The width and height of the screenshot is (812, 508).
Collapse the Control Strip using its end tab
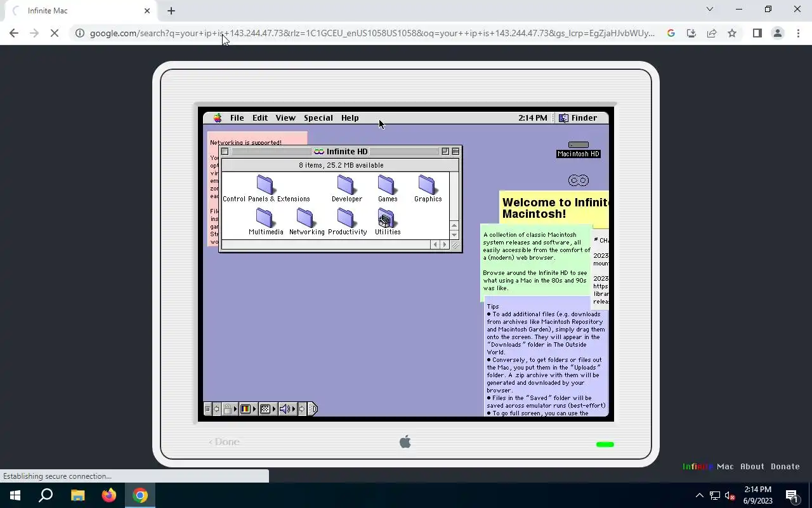coord(313,409)
